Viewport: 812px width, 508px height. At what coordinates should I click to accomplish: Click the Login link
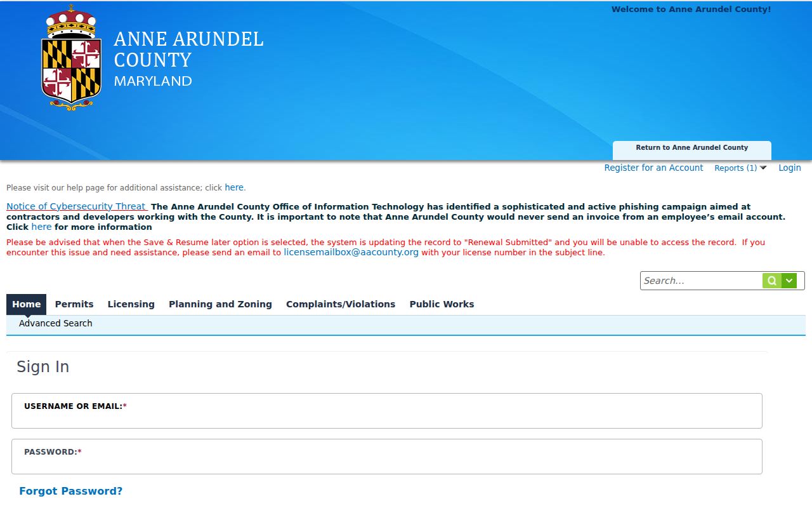click(790, 168)
